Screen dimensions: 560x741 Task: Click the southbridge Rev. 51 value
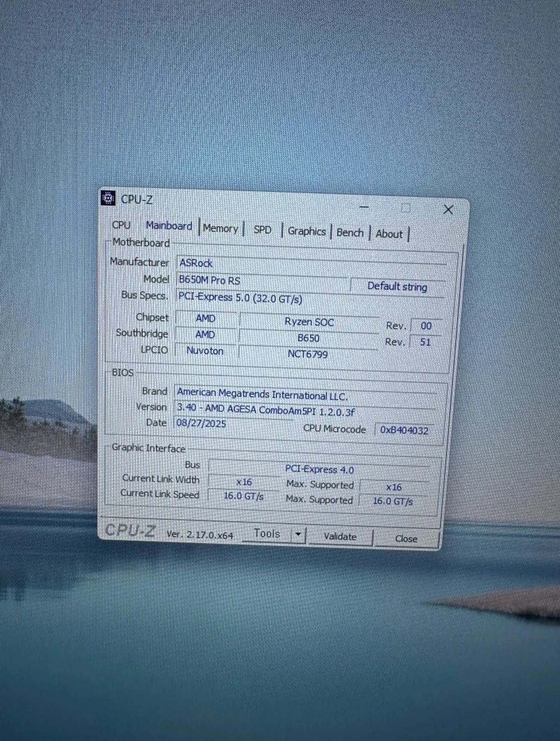point(425,342)
